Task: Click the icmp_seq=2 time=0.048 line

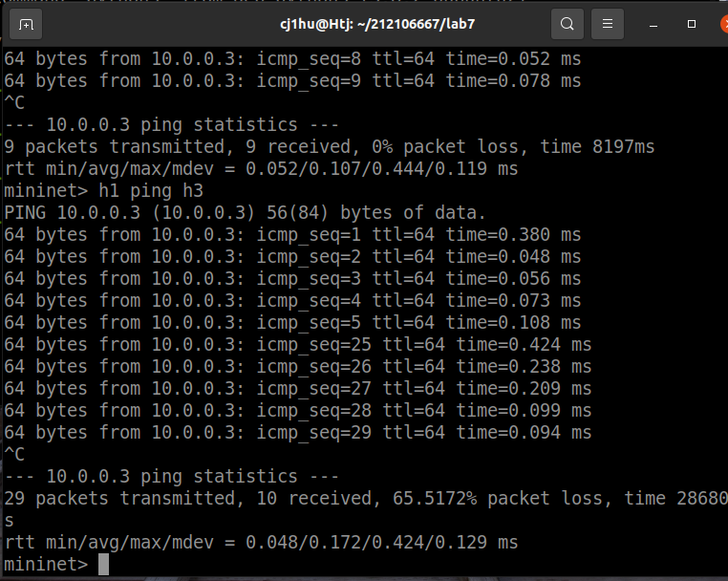Action: coord(292,257)
